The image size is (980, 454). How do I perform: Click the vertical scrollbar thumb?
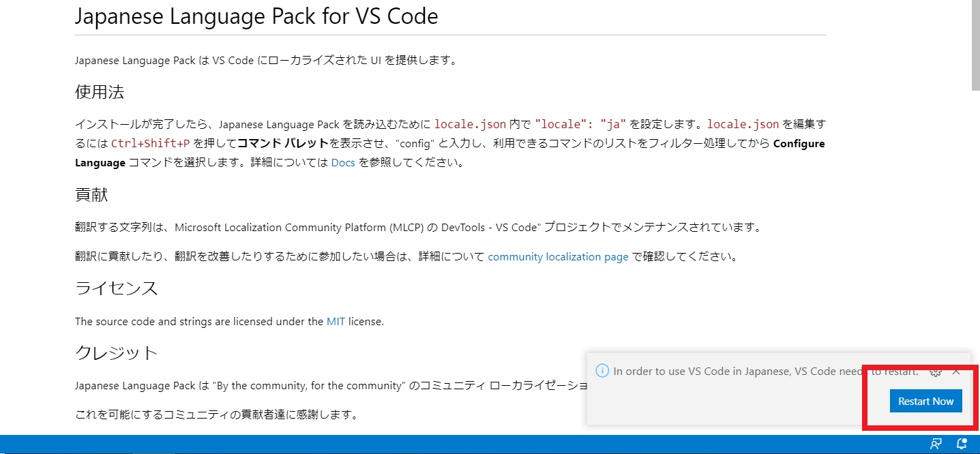(x=975, y=44)
